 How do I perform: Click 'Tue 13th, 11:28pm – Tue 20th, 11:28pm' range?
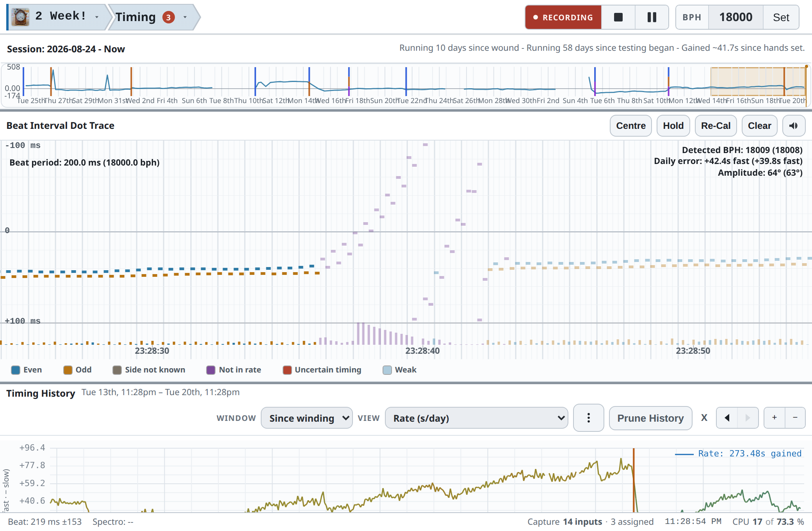[x=160, y=392]
